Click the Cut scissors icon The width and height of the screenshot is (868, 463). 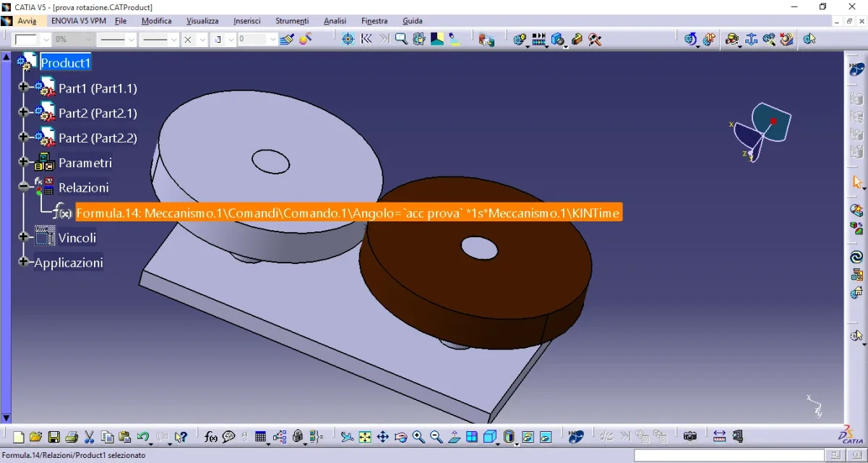[90, 437]
